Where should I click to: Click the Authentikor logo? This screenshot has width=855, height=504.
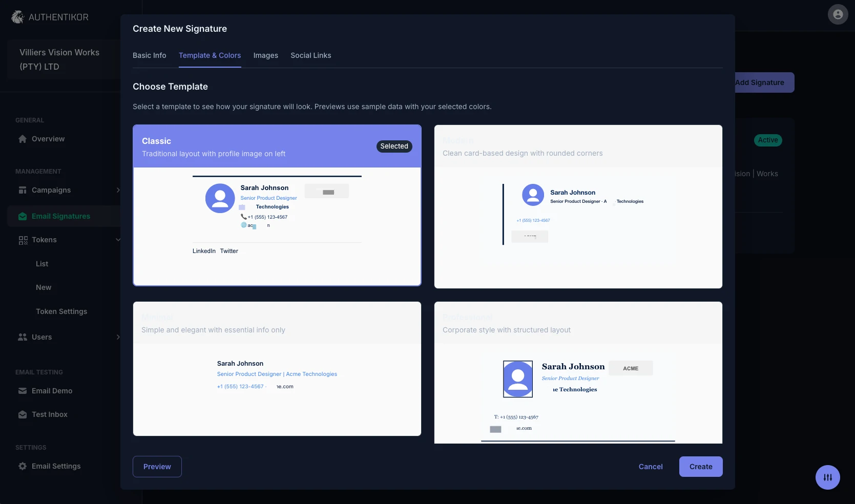pos(17,16)
